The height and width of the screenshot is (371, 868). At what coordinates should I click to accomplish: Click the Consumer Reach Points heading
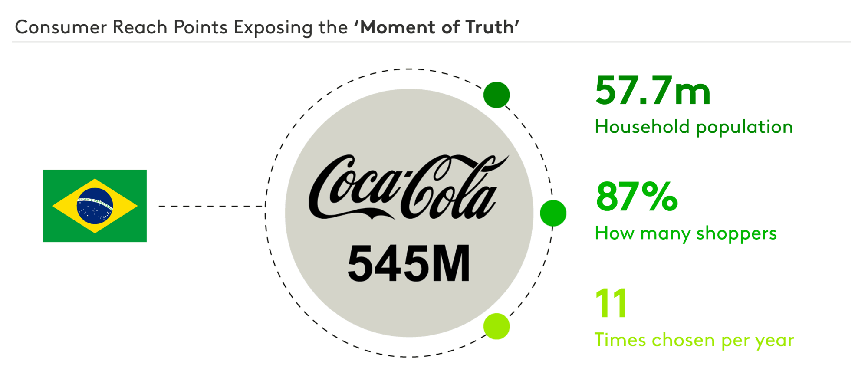(121, 27)
